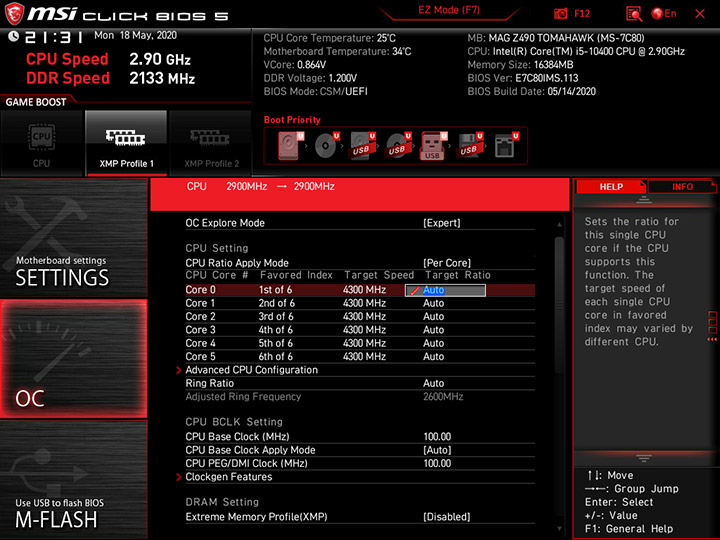Click the BIOS Ver E7C80IMS.113 text
This screenshot has width=720, height=540.
point(523,78)
